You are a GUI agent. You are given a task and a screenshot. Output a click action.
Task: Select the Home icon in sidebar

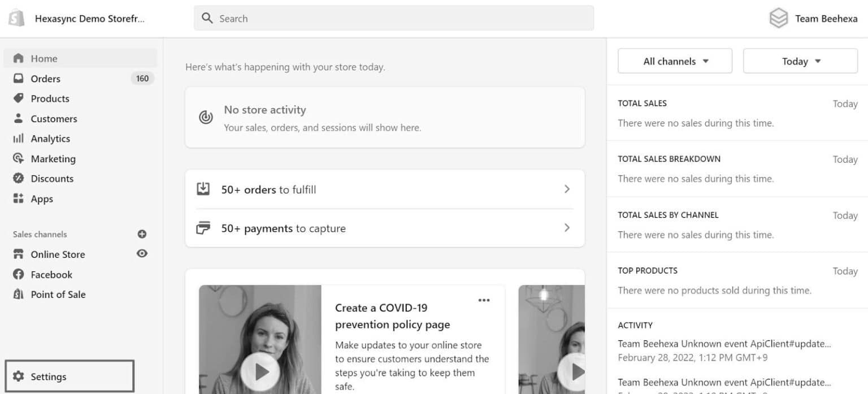(x=19, y=58)
